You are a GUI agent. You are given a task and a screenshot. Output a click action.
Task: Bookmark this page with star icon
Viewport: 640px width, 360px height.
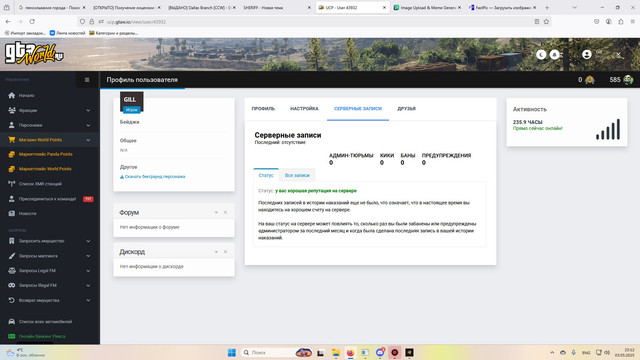[x=546, y=22]
